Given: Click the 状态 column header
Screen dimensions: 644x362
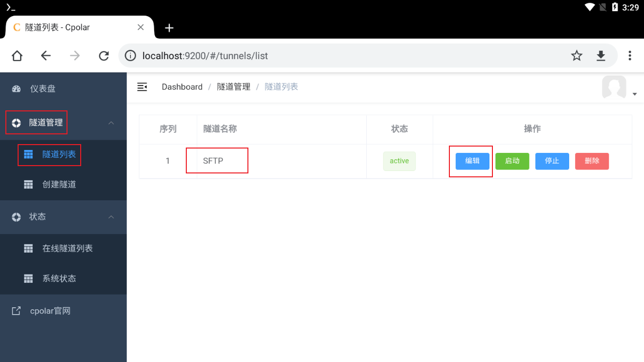Looking at the screenshot, I should coord(400,129).
